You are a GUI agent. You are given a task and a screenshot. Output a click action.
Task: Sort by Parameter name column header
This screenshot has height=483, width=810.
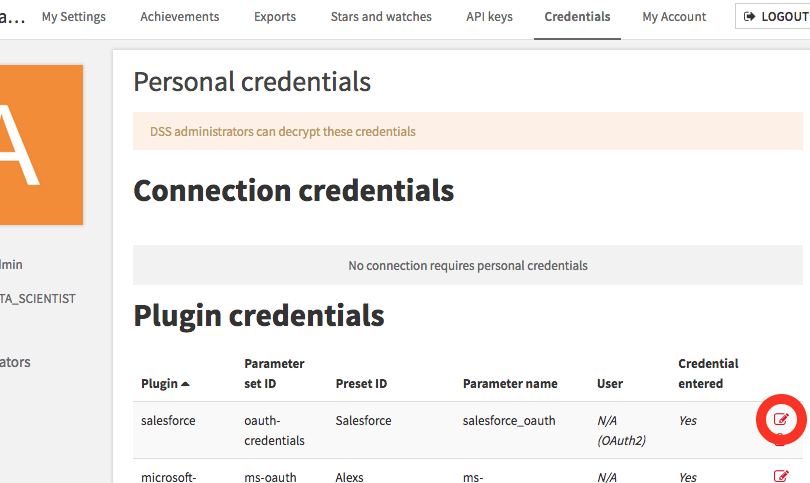pyautogui.click(x=510, y=384)
